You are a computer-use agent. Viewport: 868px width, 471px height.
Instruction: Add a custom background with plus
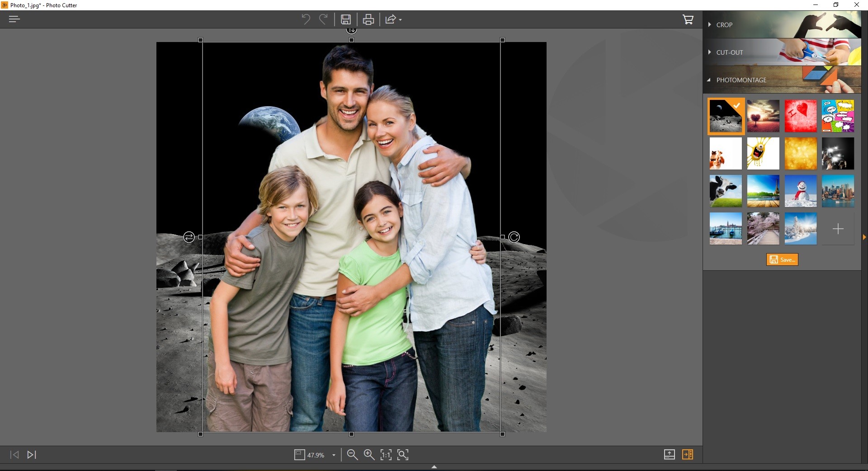coord(838,229)
